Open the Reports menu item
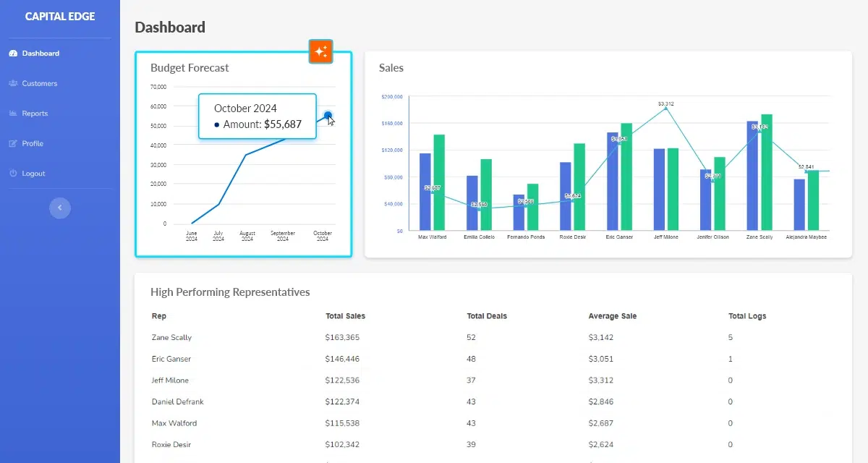The width and height of the screenshot is (868, 463). [35, 114]
